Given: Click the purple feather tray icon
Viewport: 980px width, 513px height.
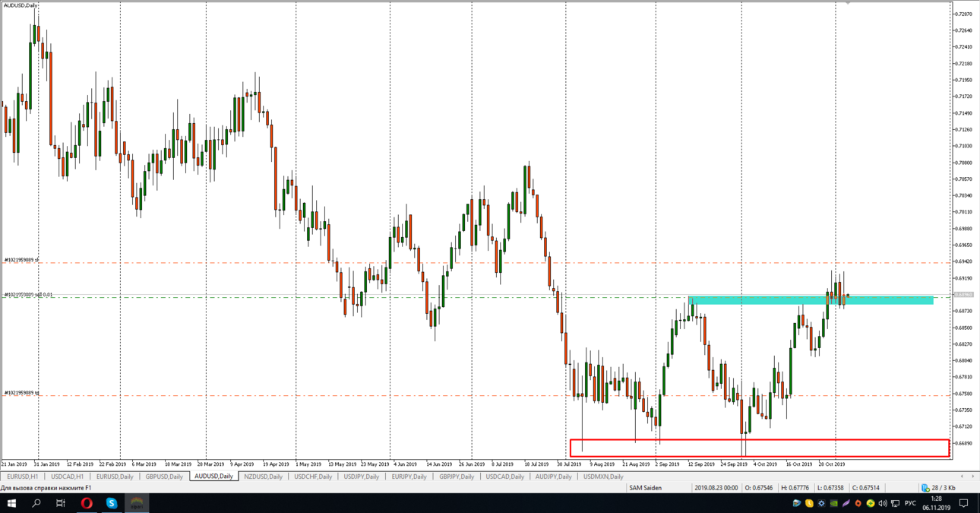Looking at the screenshot, I should [x=846, y=503].
